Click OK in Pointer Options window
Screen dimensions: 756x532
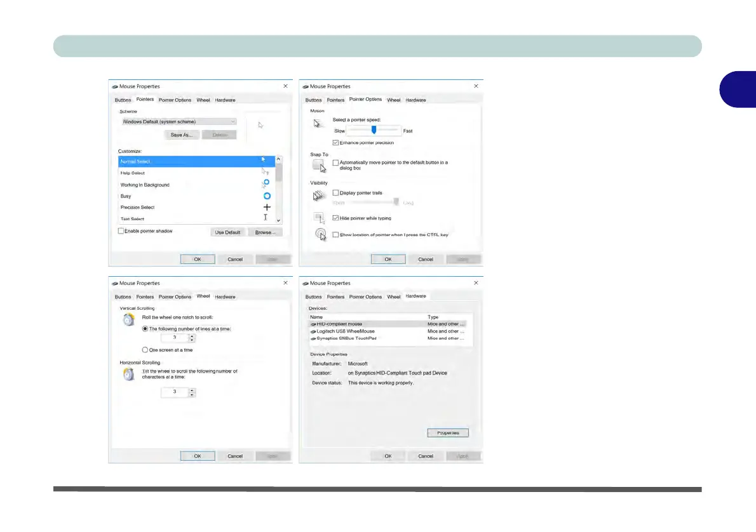click(388, 259)
